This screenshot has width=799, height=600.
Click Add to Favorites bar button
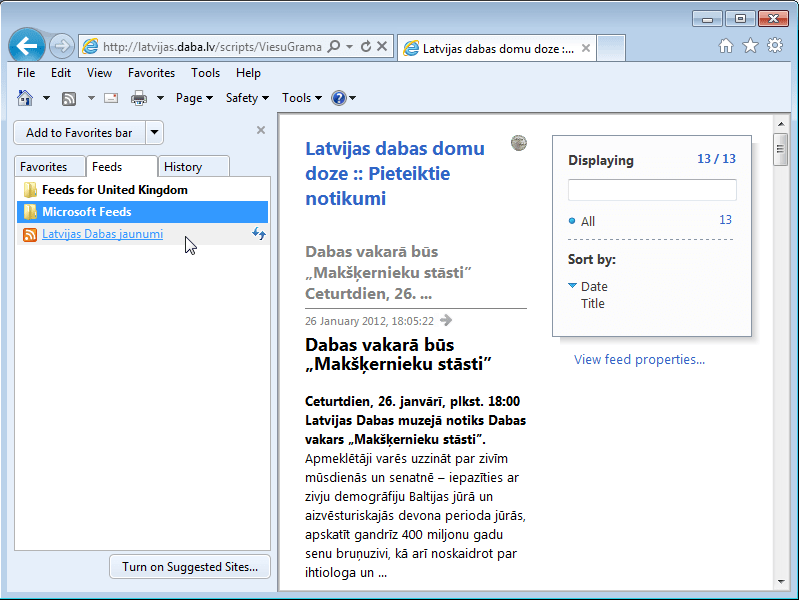79,133
